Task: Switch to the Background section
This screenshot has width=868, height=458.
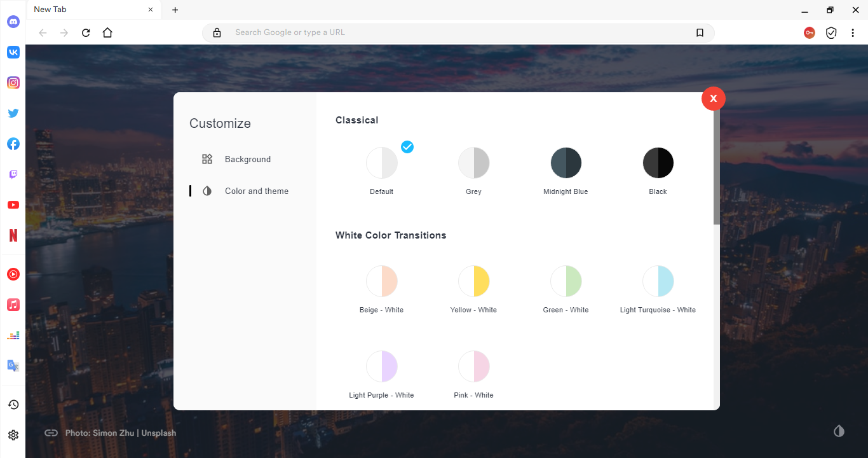Action: click(248, 159)
